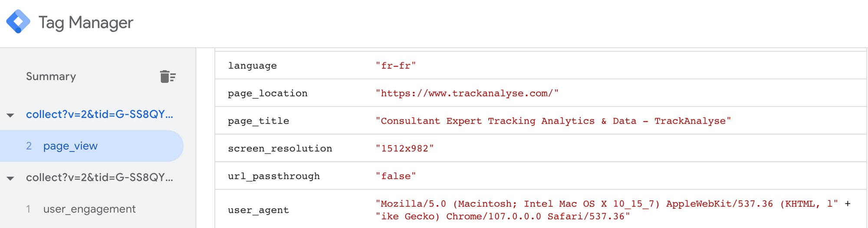Viewport: 868px width, 228px height.
Task: Open the first collect?v=2&tid=G-SS8QY request
Action: pyautogui.click(x=99, y=114)
